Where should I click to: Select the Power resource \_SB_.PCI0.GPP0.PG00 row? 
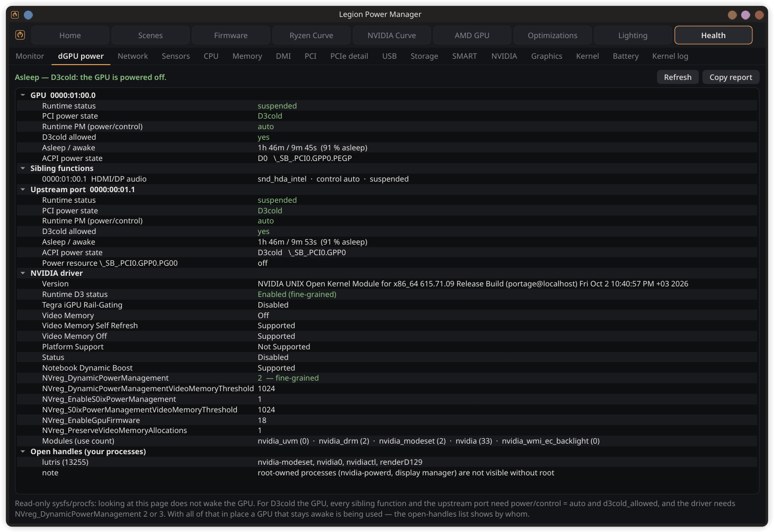(387, 263)
